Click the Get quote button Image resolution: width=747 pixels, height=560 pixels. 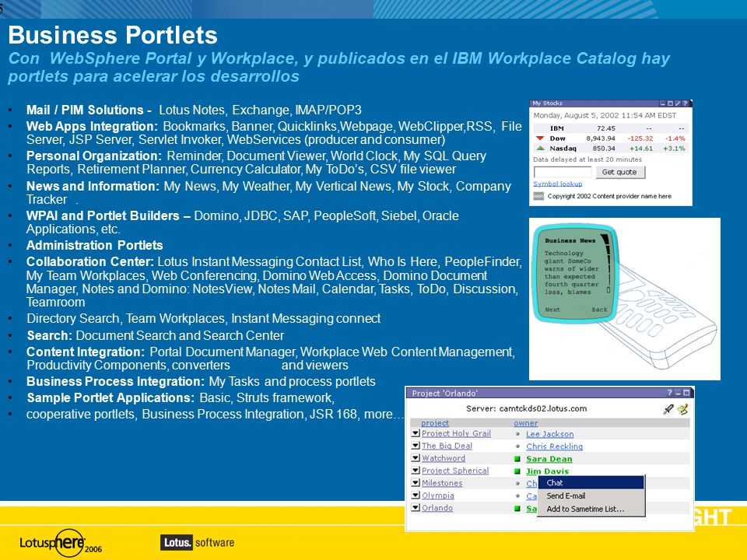pyautogui.click(x=620, y=172)
